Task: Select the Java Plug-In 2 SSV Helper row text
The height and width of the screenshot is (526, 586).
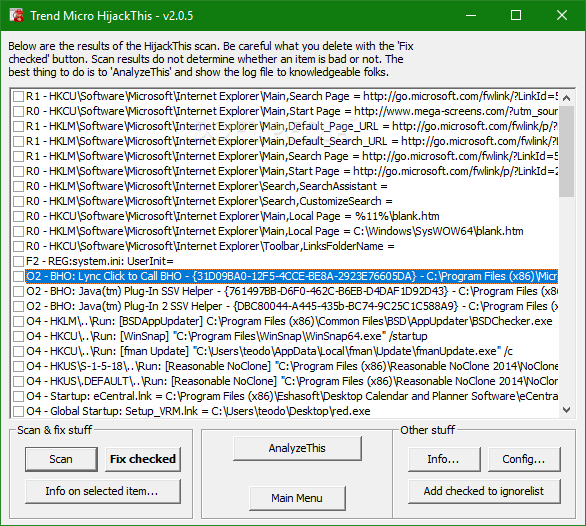Action: pos(292,306)
